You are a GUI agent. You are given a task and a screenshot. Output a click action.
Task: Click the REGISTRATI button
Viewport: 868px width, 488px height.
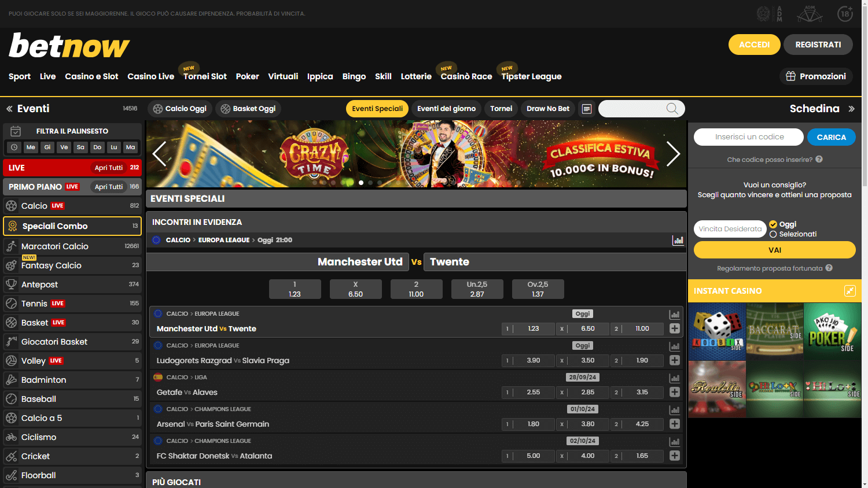pyautogui.click(x=818, y=45)
